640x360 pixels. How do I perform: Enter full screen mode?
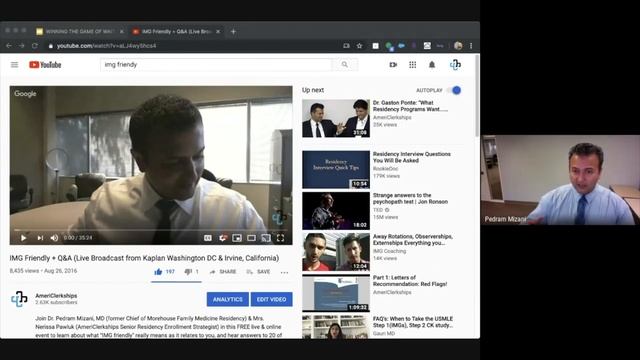tap(280, 238)
